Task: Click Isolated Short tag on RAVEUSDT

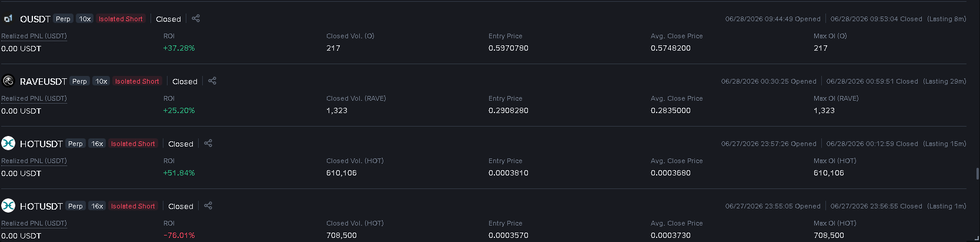Action: tap(137, 81)
